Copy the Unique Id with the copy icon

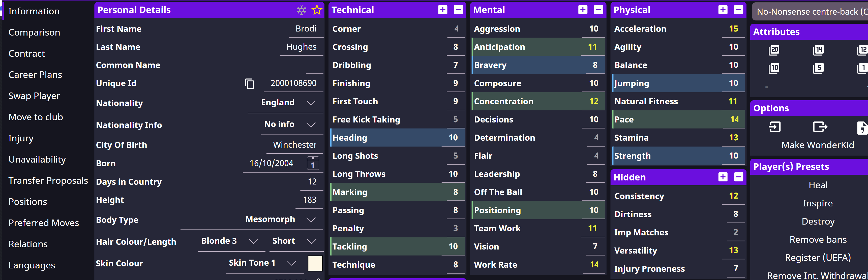249,84
